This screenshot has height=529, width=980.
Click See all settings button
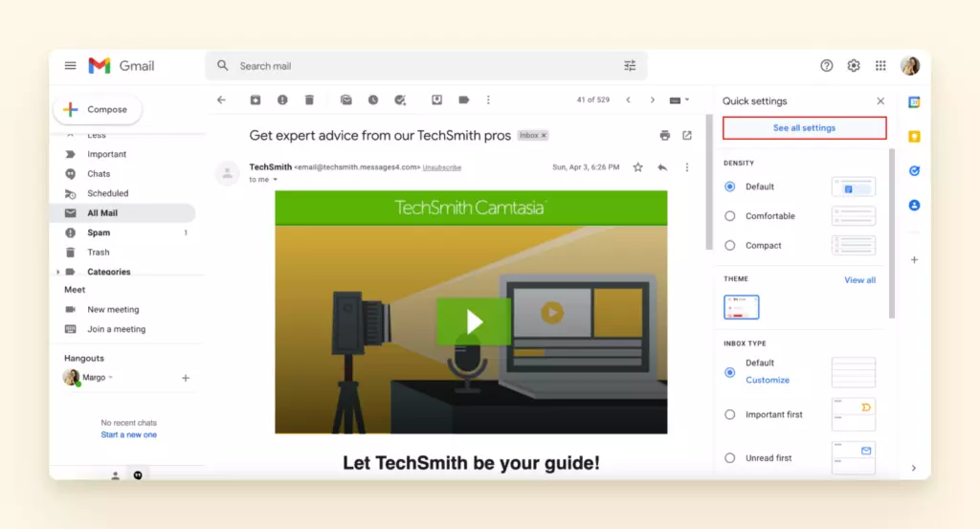pos(804,128)
